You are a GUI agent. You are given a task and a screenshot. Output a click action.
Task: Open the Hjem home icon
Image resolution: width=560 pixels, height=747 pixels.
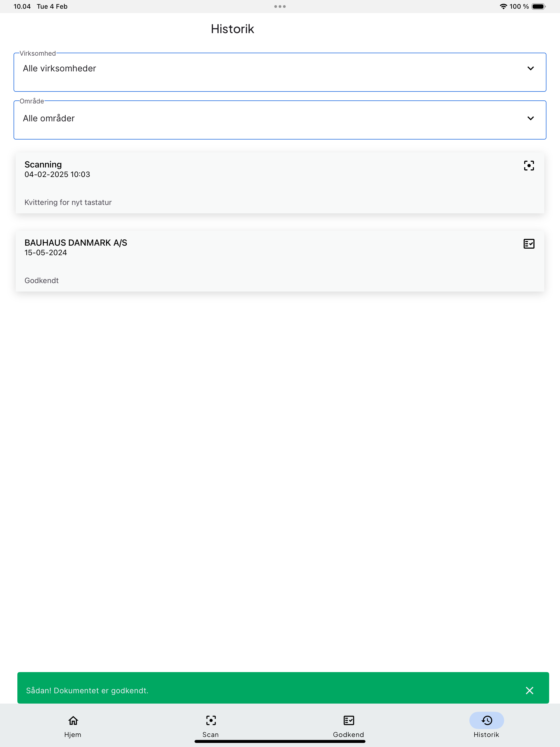[73, 720]
